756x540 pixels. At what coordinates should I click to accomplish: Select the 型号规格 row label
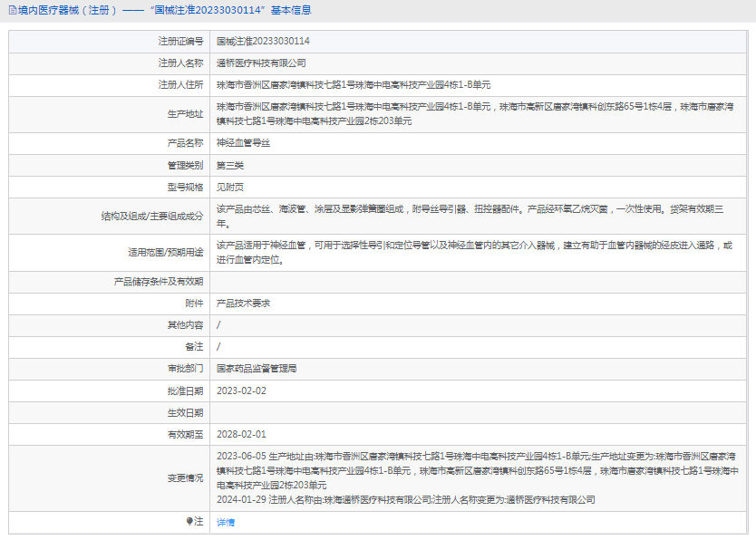coord(185,187)
